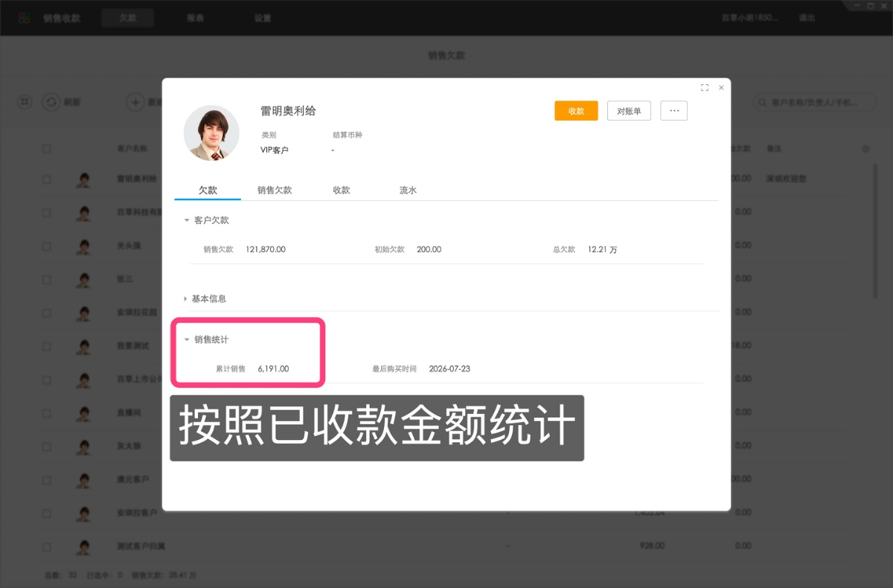Open the 销售收款 menu in the top bar
The image size is (893, 588).
[x=63, y=18]
